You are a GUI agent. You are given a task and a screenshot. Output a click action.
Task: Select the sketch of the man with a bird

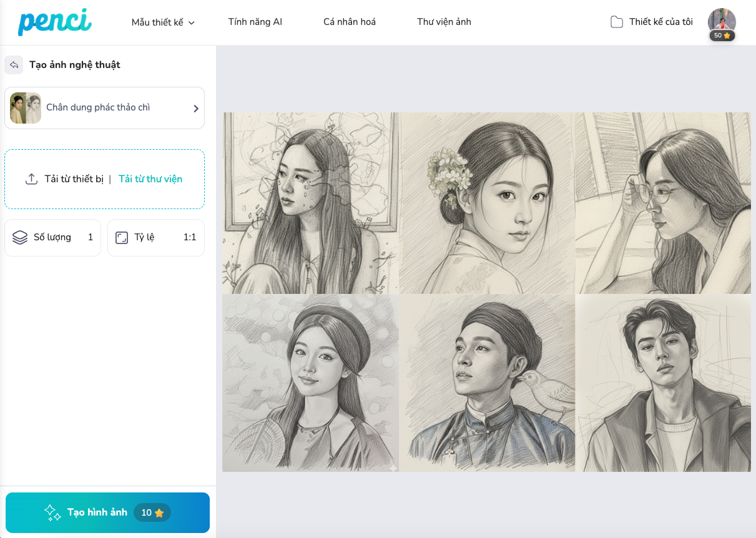pos(487,383)
